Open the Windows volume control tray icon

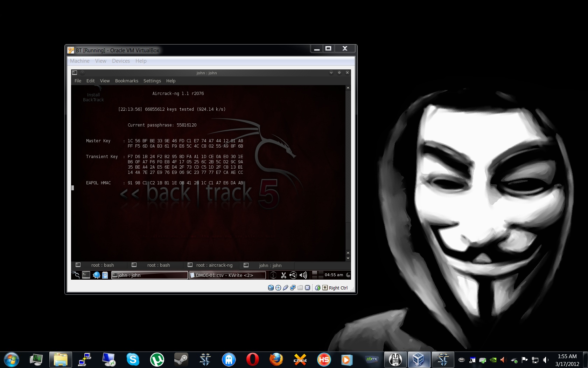click(546, 360)
